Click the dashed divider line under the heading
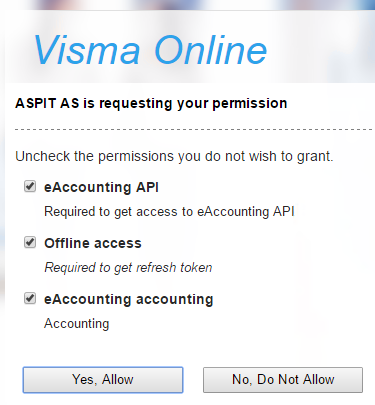The image size is (375, 405). point(193,129)
